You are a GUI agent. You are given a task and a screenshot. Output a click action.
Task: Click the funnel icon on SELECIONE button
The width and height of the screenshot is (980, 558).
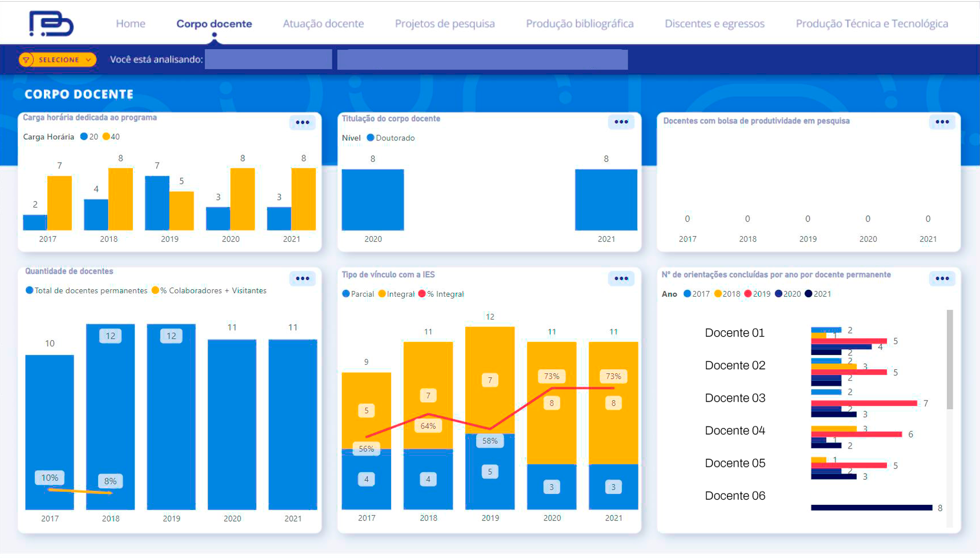coord(26,59)
